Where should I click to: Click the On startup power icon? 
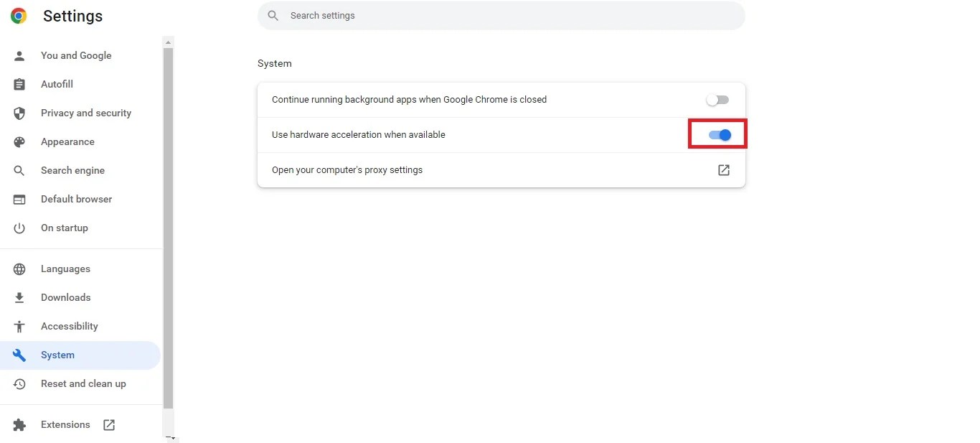pos(19,228)
